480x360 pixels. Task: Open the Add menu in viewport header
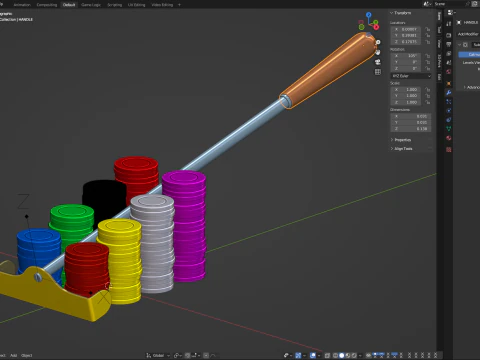[13, 355]
